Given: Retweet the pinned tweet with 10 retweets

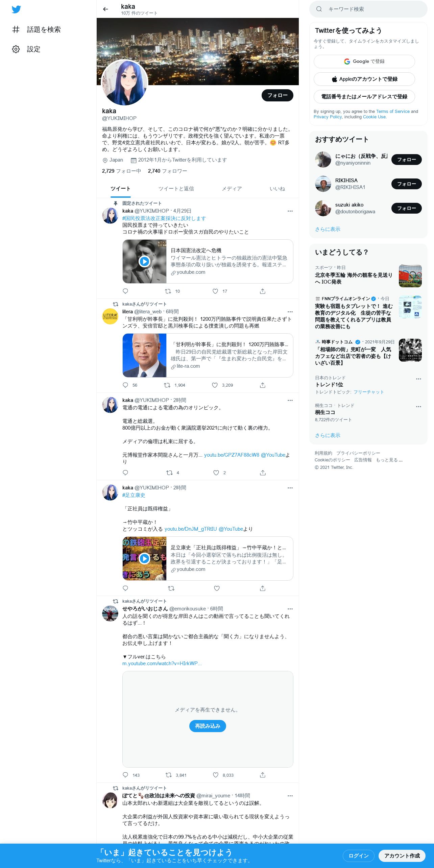Looking at the screenshot, I should (x=172, y=291).
